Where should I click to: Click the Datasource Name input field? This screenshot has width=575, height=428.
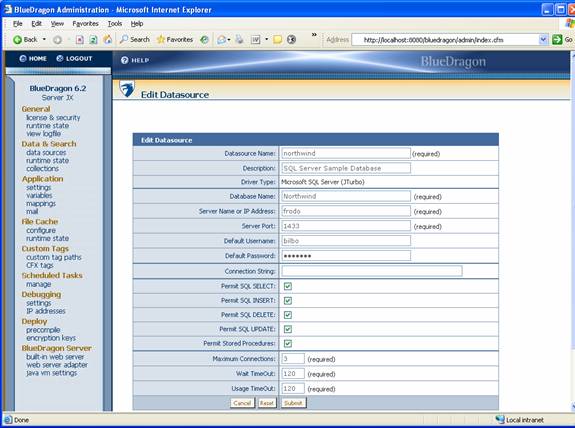click(346, 153)
